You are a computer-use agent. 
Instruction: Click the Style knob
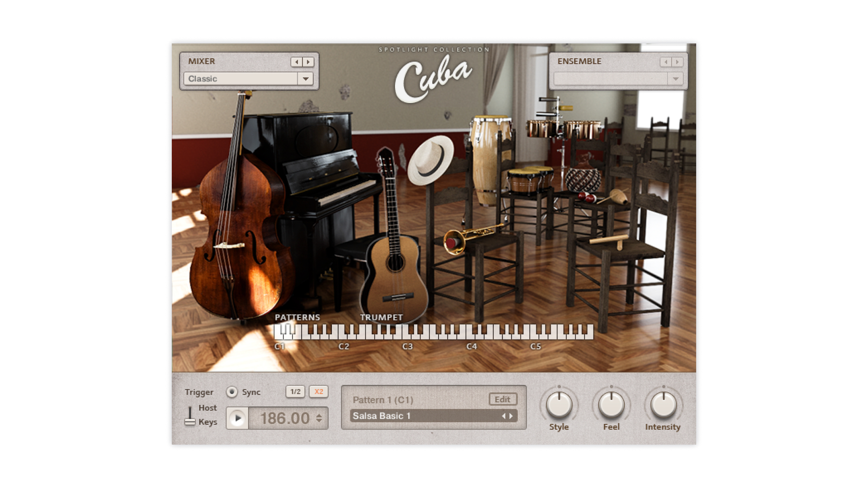point(559,404)
